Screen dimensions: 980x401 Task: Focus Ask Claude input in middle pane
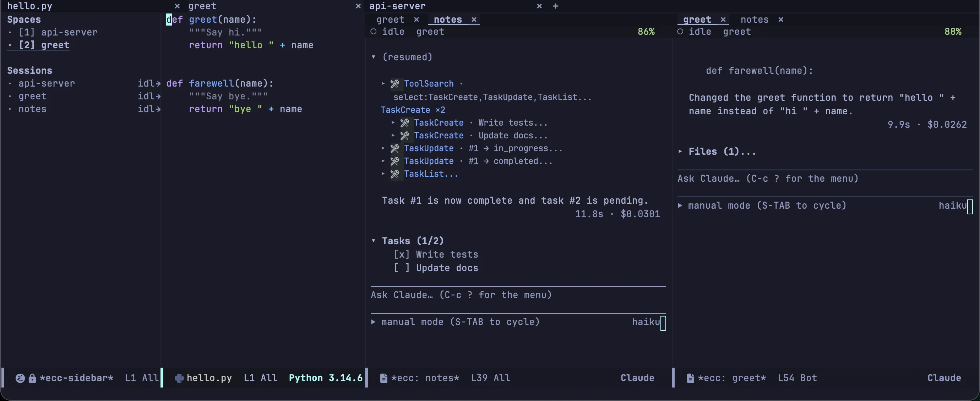(518, 295)
